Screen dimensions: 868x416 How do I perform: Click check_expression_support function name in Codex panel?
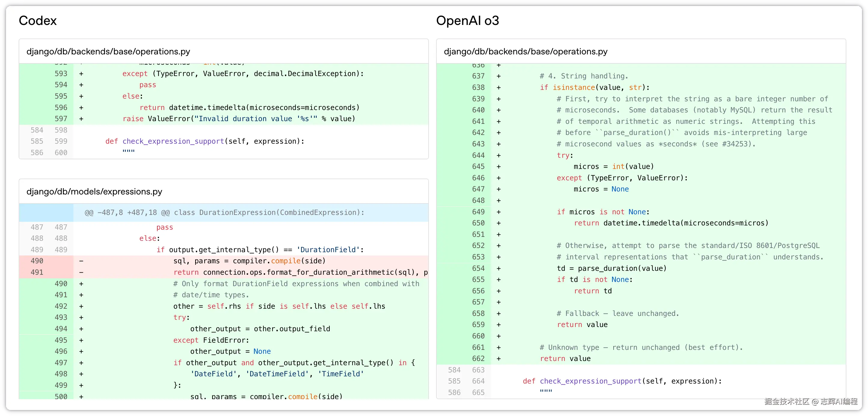click(173, 141)
